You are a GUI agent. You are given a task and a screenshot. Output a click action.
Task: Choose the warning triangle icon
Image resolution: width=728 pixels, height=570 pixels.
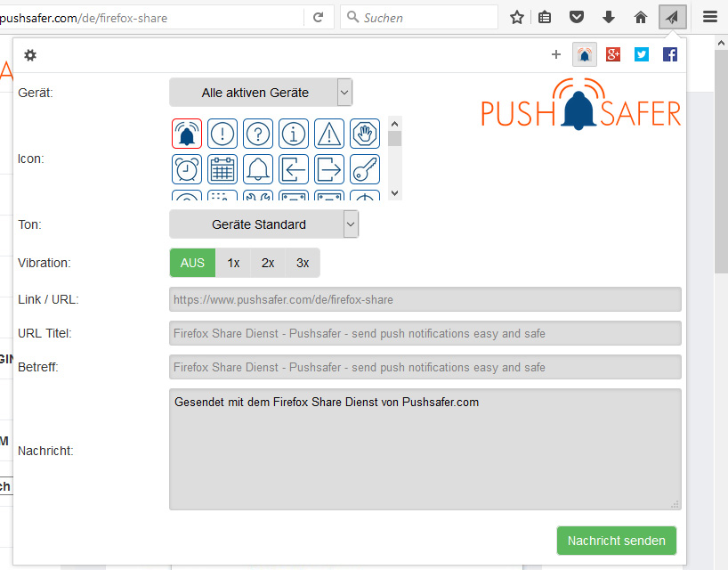coord(329,134)
